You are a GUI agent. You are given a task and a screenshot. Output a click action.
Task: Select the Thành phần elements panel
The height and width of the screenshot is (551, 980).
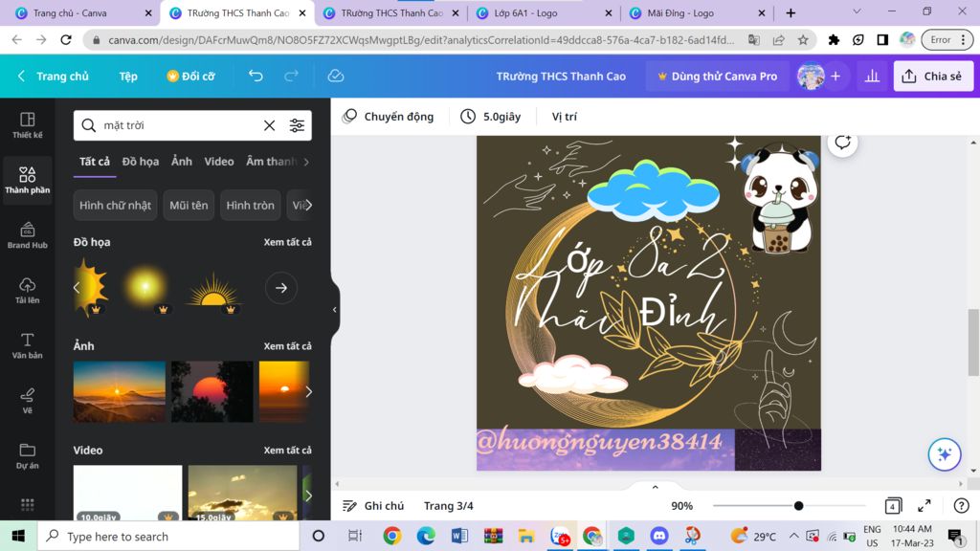coord(28,180)
